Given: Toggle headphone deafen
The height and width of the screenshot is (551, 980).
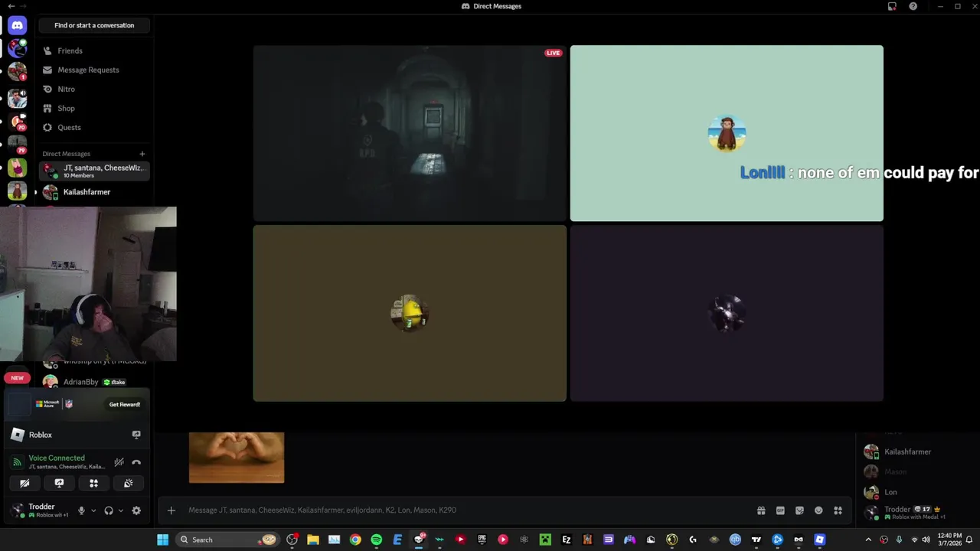Looking at the screenshot, I should coord(109,510).
